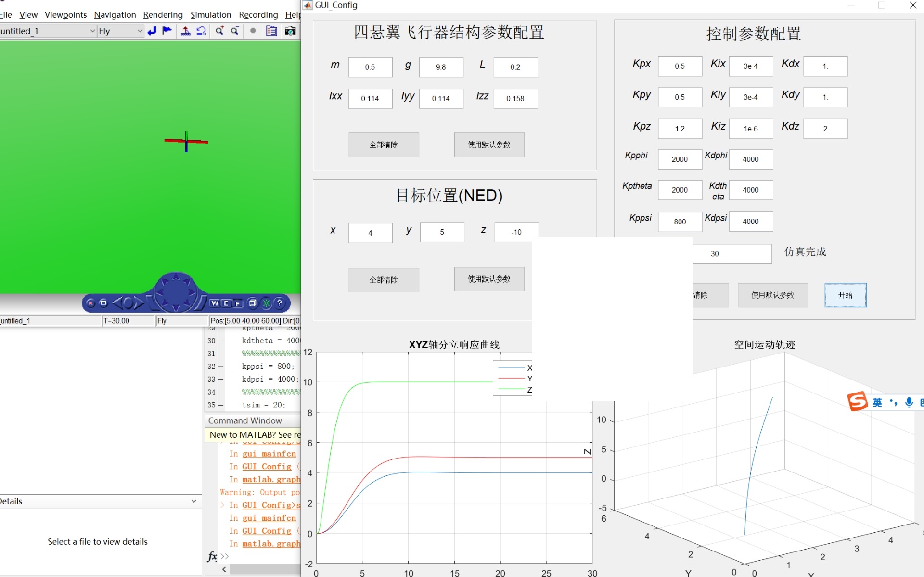Click the return to viewpoint arrow icon

click(x=152, y=31)
